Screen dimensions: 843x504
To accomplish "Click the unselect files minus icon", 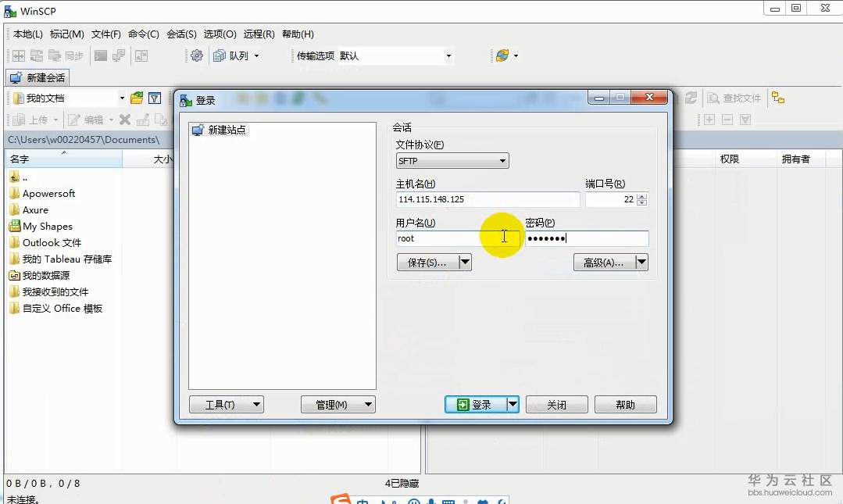I will (x=727, y=120).
